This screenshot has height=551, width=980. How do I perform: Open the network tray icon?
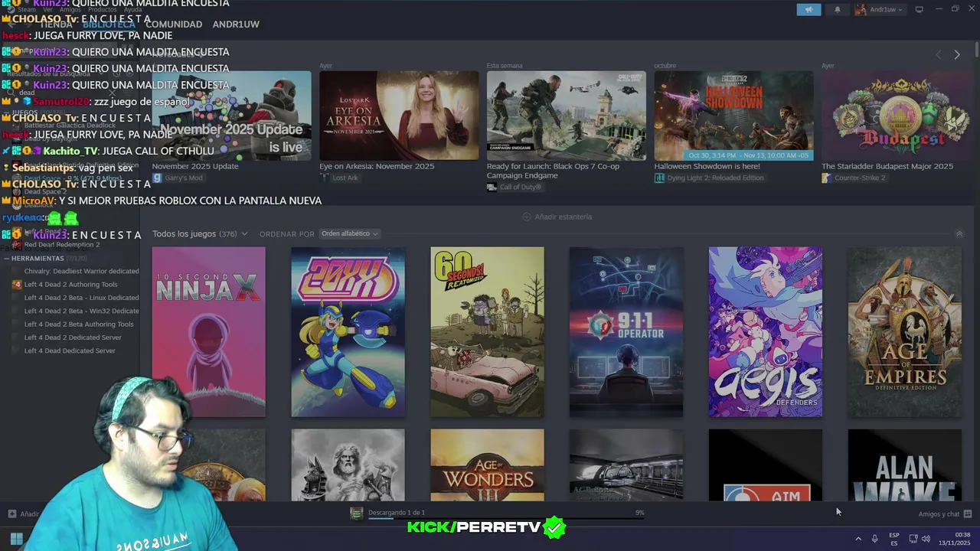pos(913,539)
